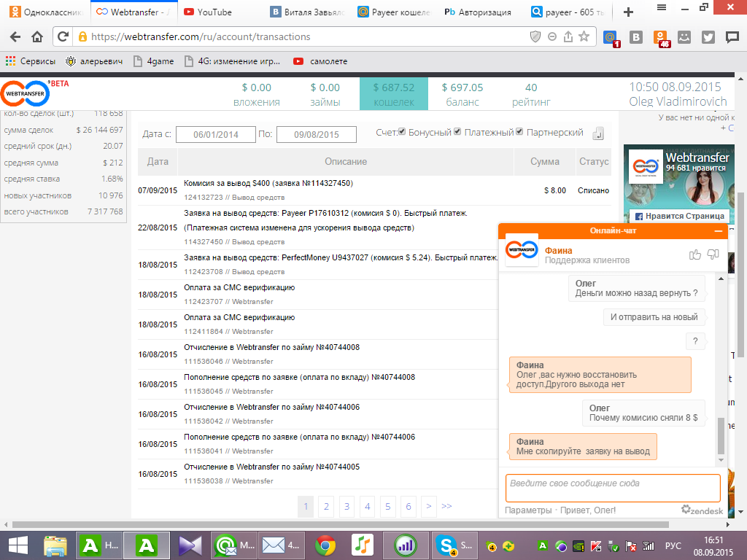Open the алерьевич bookmark
This screenshot has width=747, height=560.
[94, 61]
